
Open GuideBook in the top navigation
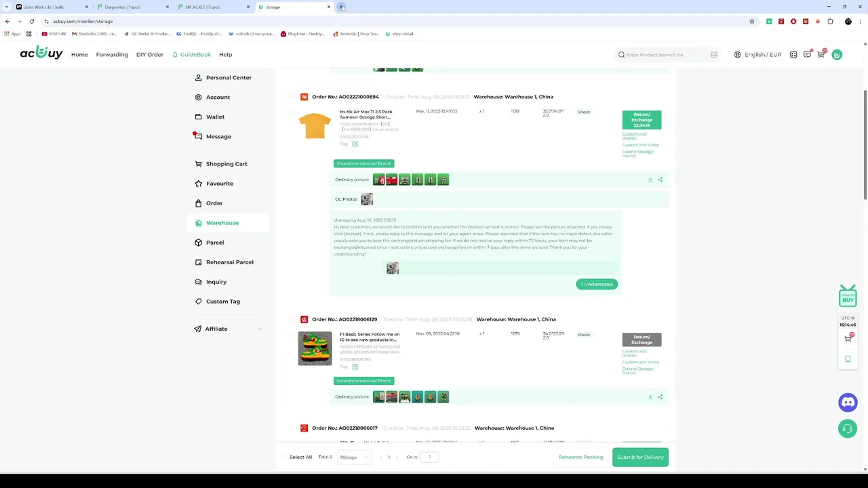tap(192, 55)
